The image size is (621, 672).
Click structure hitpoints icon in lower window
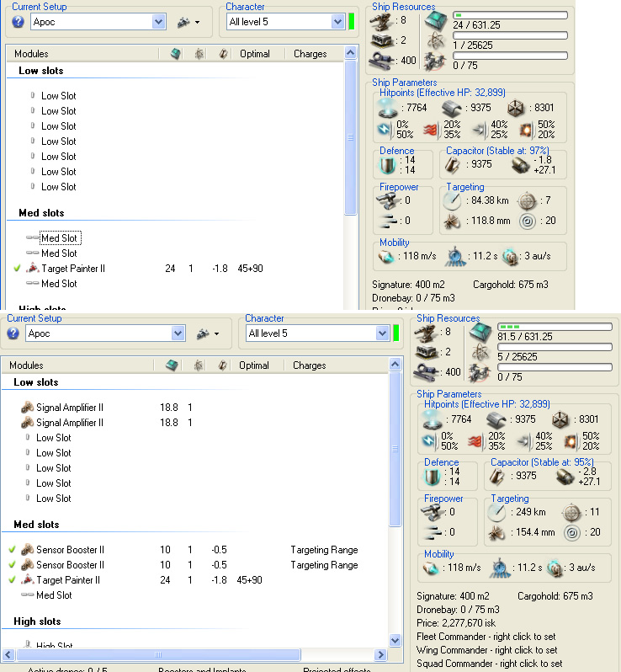[x=560, y=419]
